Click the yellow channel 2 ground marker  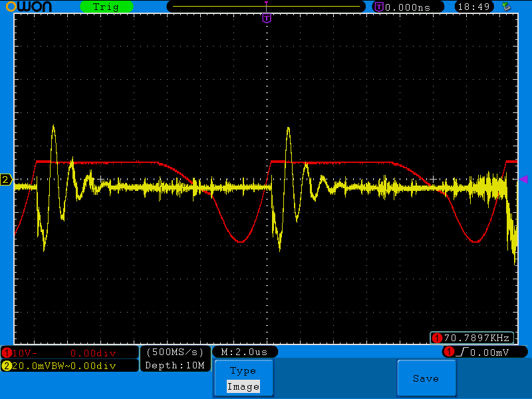(x=6, y=180)
